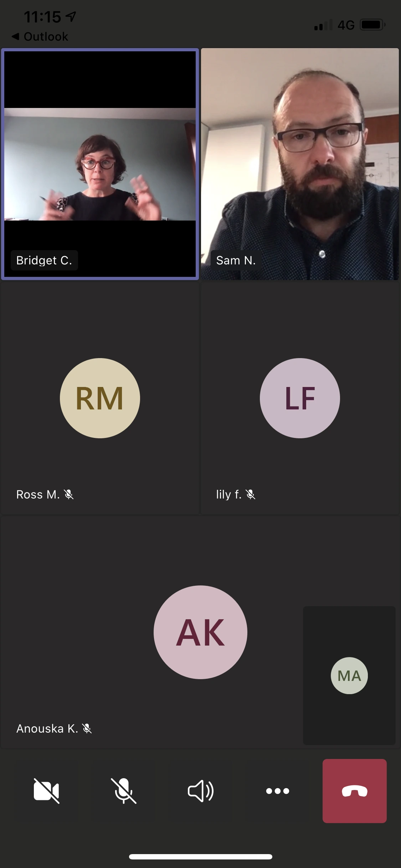Unmute the microphone
401x868 pixels.
click(123, 791)
